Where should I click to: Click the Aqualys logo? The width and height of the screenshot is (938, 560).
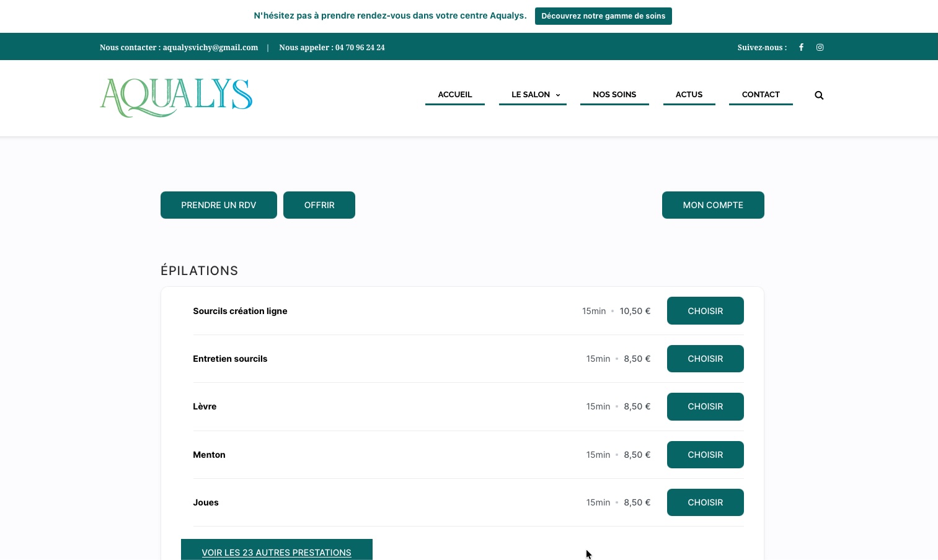pyautogui.click(x=176, y=97)
